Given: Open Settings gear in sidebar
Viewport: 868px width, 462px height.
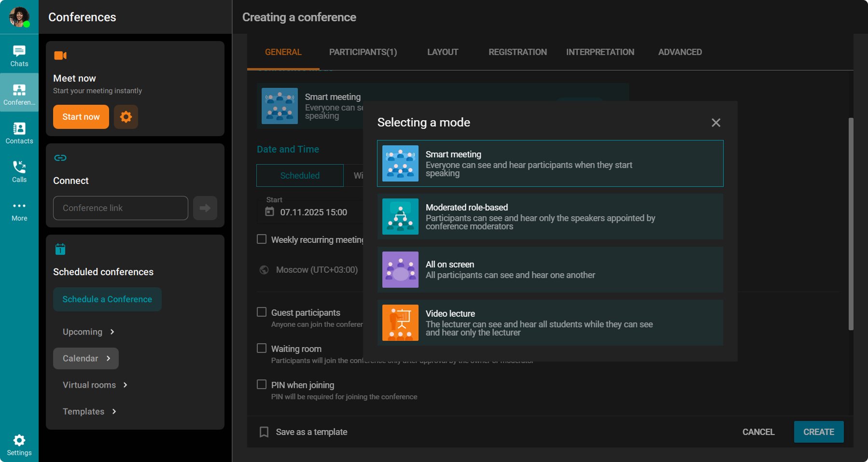Looking at the screenshot, I should click(x=19, y=445).
